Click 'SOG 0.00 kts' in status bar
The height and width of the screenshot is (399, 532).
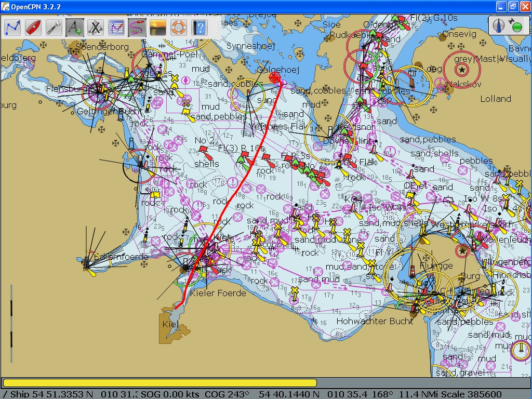(x=169, y=394)
